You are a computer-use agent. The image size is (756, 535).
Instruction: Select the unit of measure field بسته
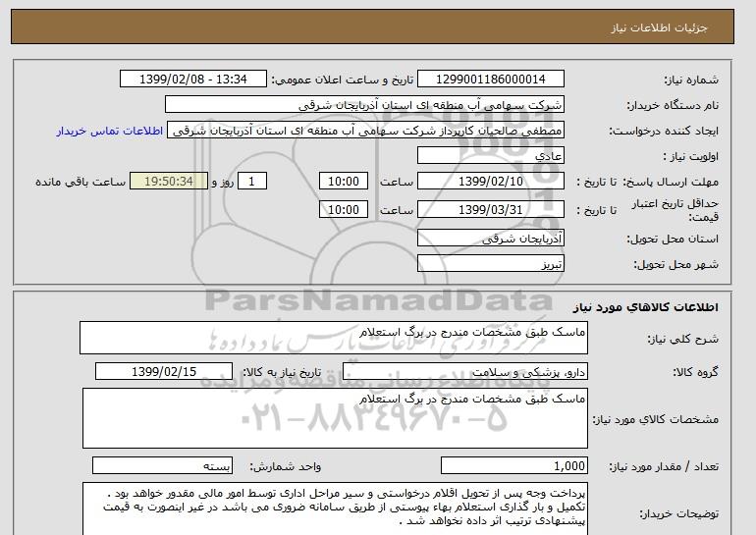162,466
